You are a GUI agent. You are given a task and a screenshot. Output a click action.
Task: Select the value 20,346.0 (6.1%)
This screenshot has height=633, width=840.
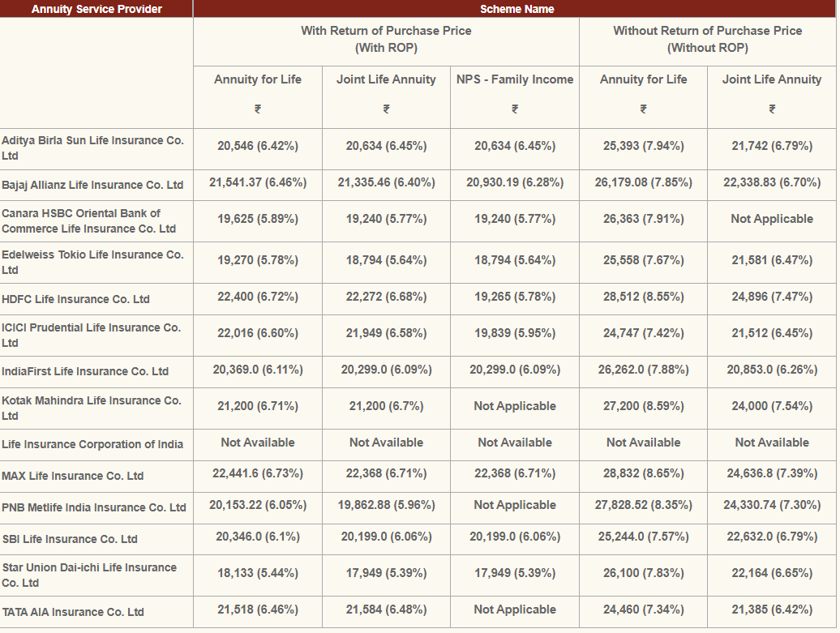tap(258, 536)
